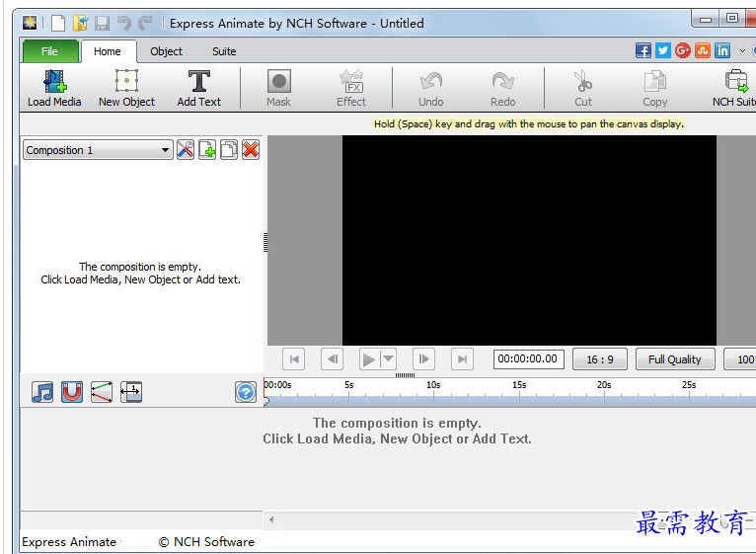
Task: Open the NCH Suite toolbox
Action: click(x=735, y=88)
